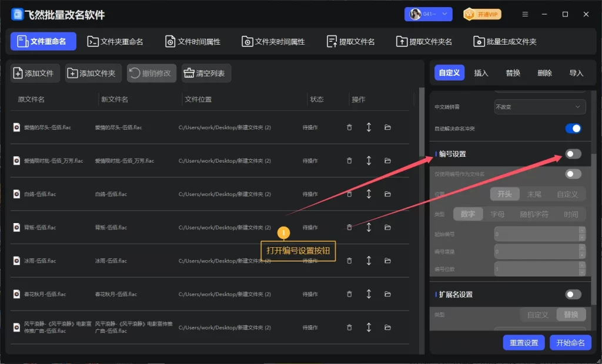Open 提取文件夹名 tab

click(x=424, y=42)
